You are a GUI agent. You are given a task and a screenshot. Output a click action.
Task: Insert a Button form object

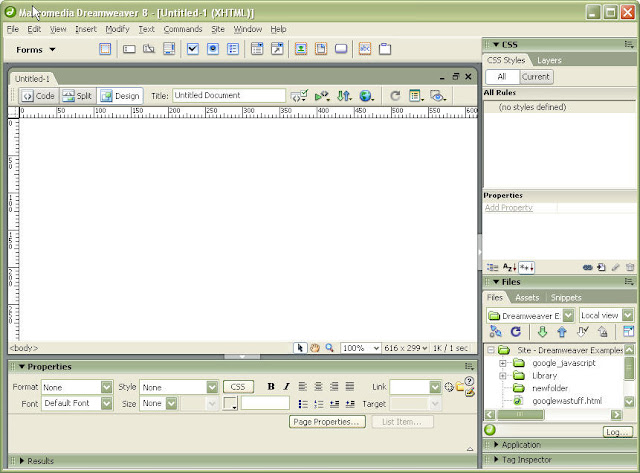[x=341, y=49]
